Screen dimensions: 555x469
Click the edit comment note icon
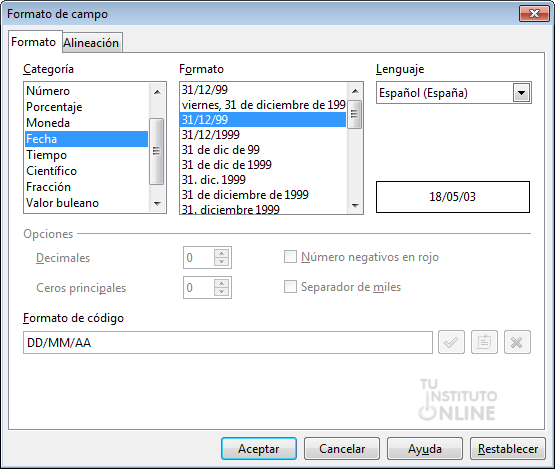click(484, 342)
